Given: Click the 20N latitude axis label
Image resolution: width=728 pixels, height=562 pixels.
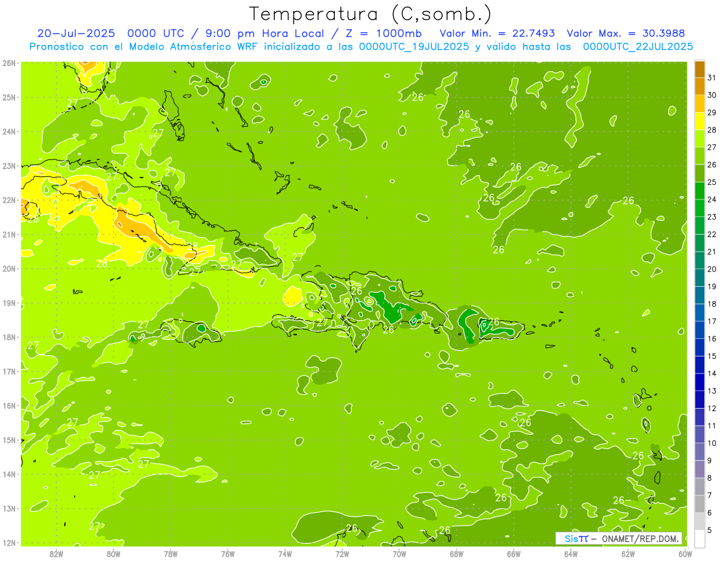Looking at the screenshot, I should [9, 269].
